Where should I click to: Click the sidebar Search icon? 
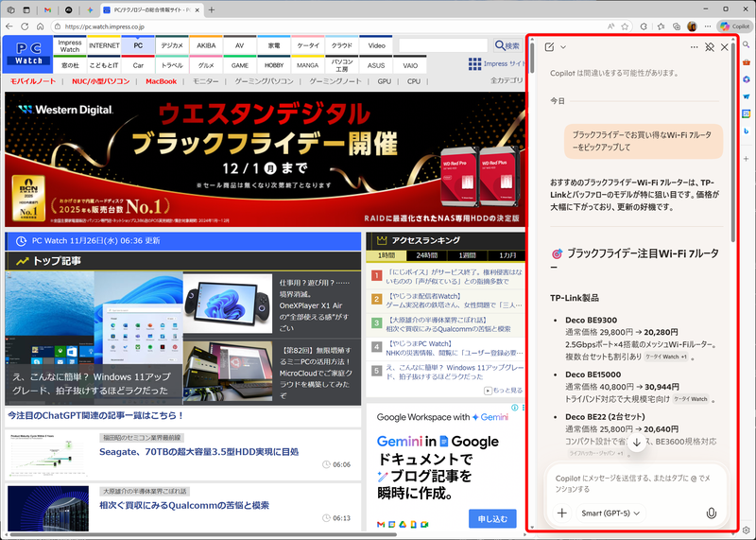pyautogui.click(x=747, y=44)
